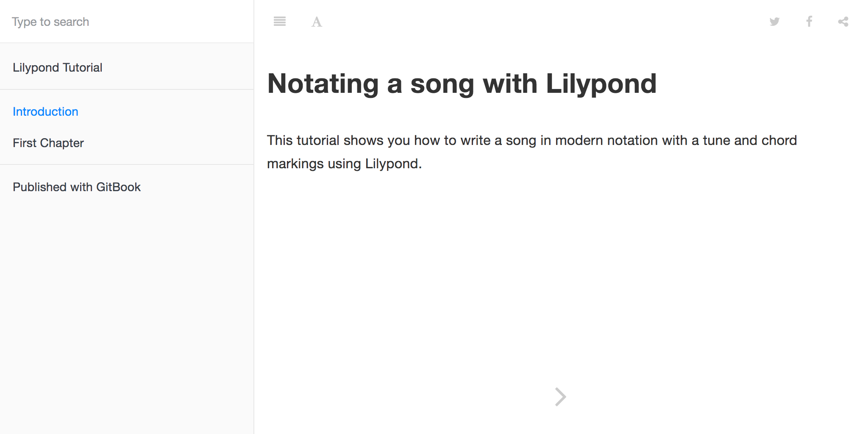Toggle the sidebar with the hamburger icon
This screenshot has width=868, height=434.
pyautogui.click(x=280, y=21)
